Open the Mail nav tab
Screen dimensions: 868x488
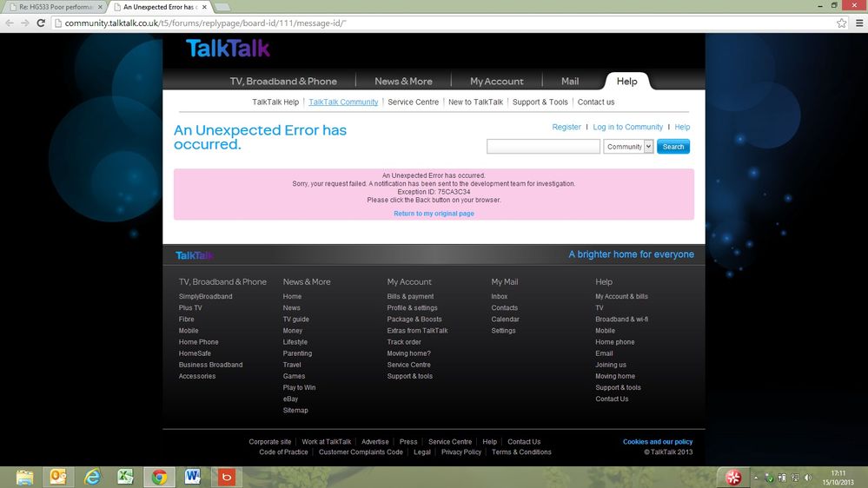pyautogui.click(x=570, y=81)
